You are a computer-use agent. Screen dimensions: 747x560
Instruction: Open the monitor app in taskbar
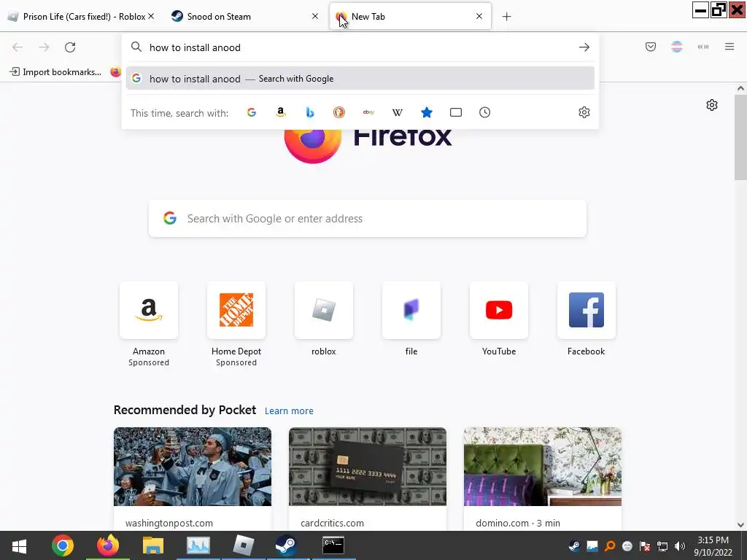[198, 545]
